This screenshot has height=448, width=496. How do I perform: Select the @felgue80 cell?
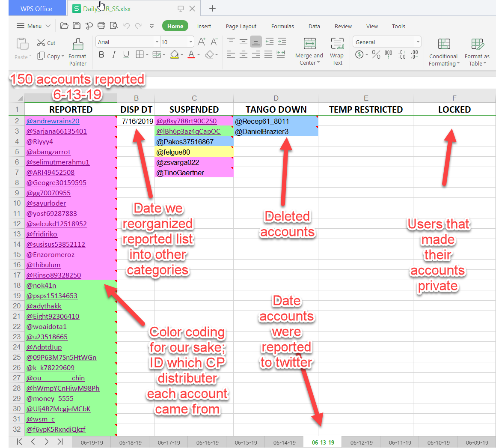pos(194,152)
